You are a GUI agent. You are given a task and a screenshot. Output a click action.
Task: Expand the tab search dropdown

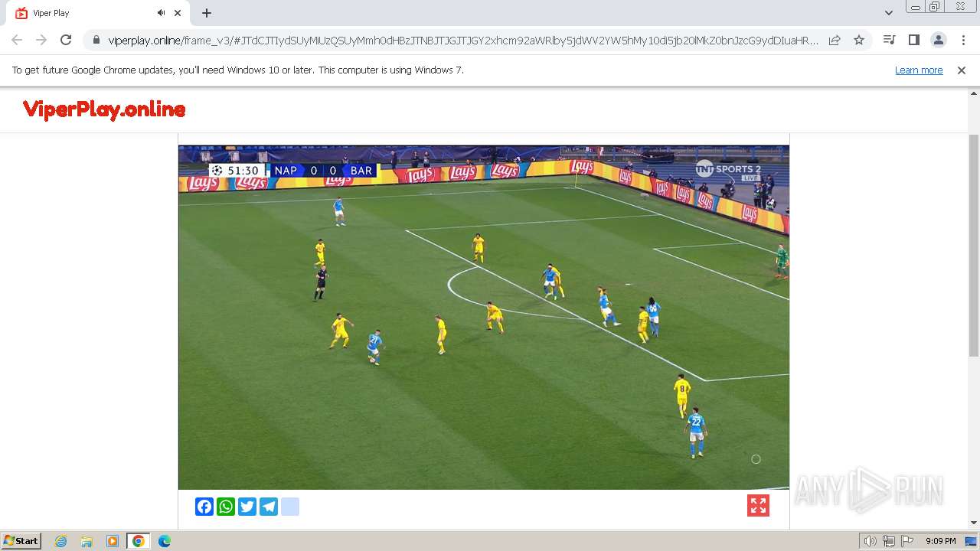888,13
